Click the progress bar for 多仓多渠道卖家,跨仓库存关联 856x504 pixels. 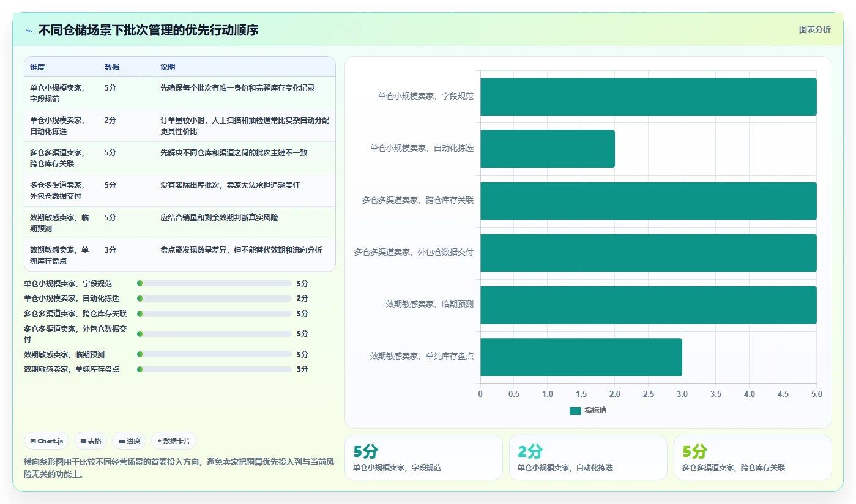click(214, 313)
